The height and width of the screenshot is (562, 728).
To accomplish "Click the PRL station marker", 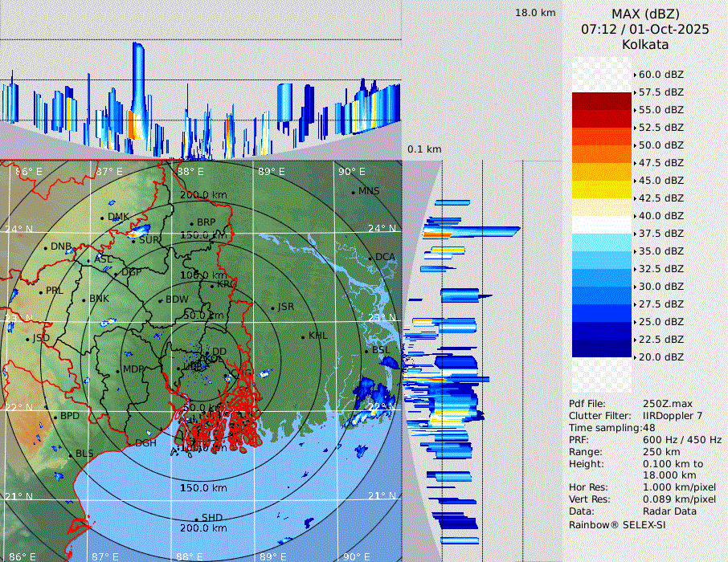I will [x=40, y=291].
